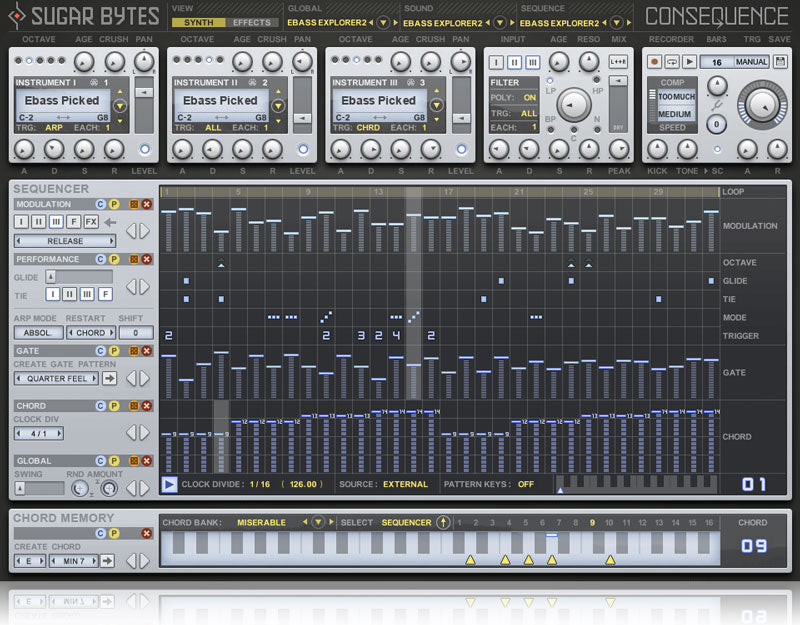This screenshot has width=800, height=625.
Task: Apply the Quarter Feel gate pattern arrow
Action: 109,379
